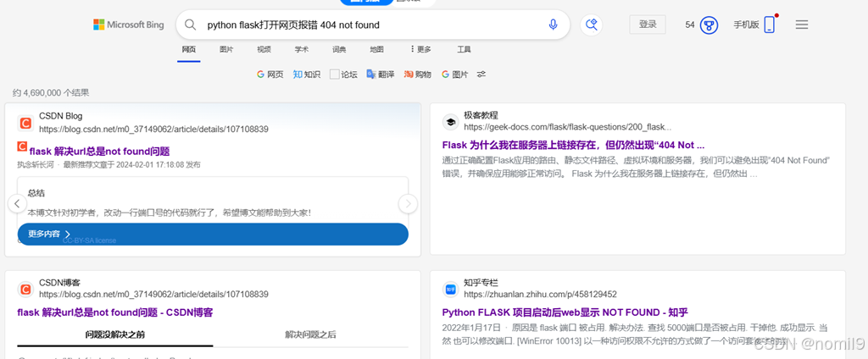This screenshot has width=868, height=359.
Task: Click the 购物 quick filter
Action: point(417,75)
